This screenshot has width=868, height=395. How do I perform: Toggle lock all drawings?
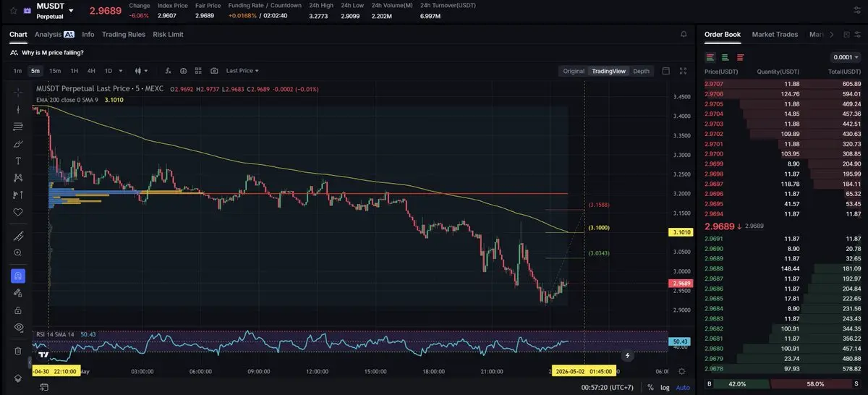point(18,310)
